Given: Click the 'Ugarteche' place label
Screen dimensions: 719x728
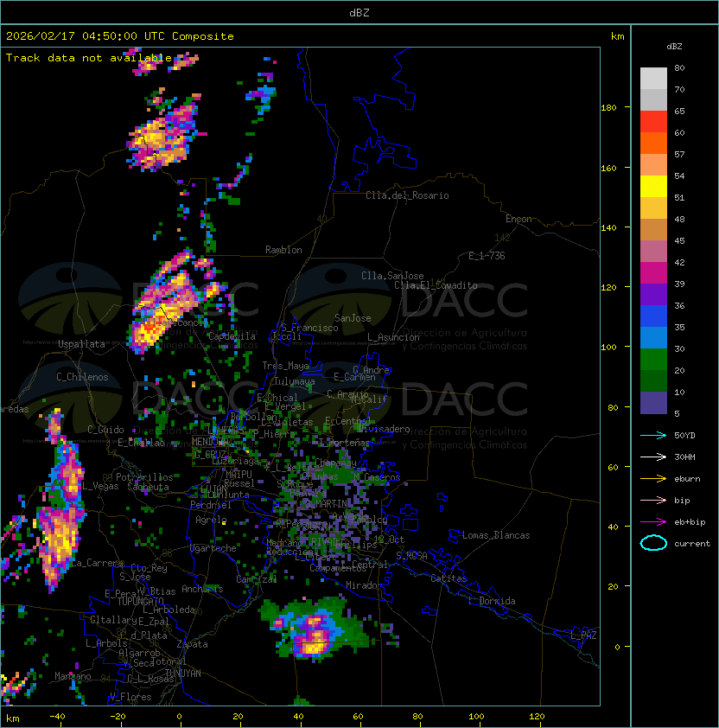Looking at the screenshot, I should click(213, 549).
